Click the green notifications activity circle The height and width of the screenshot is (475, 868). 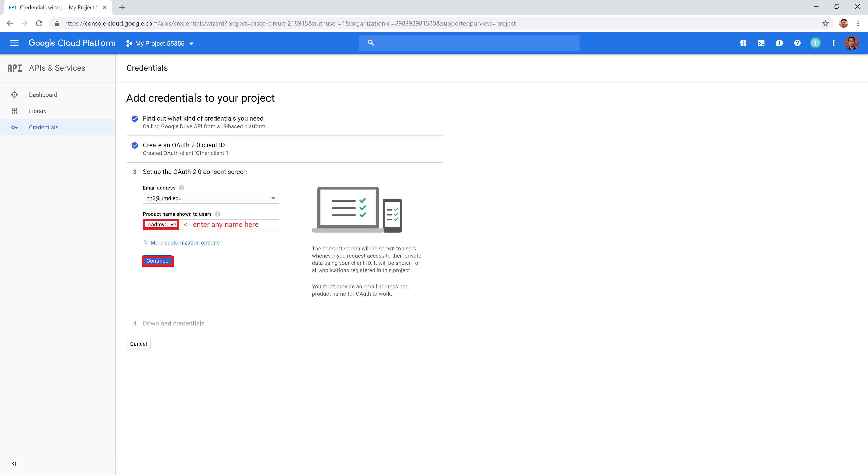(815, 43)
